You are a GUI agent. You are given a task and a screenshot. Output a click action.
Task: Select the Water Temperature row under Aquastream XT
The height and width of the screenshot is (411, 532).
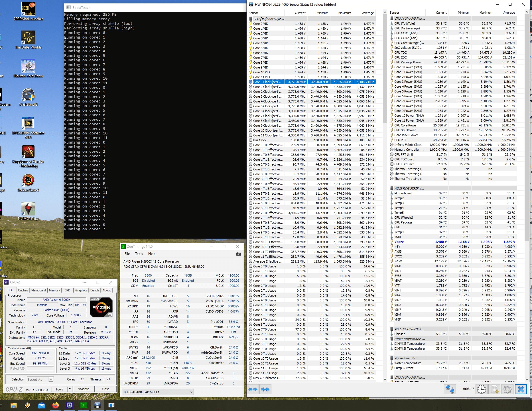point(453,363)
